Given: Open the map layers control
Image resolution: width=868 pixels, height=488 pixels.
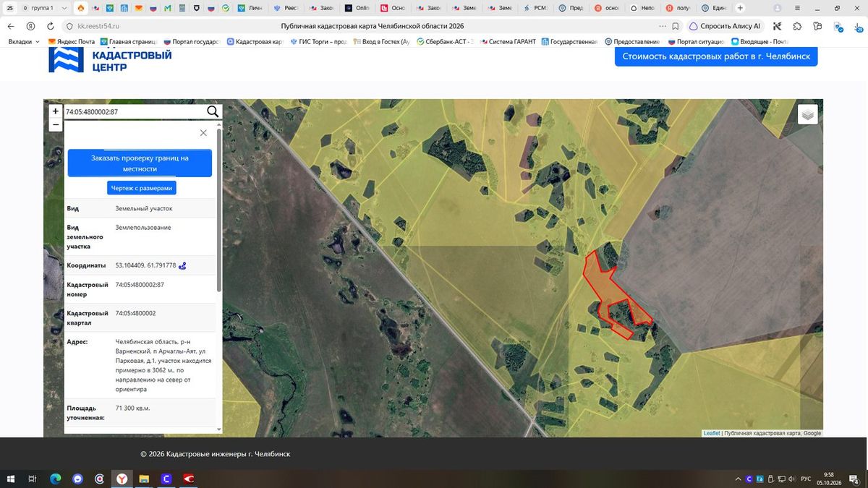Looking at the screenshot, I should coord(807,114).
